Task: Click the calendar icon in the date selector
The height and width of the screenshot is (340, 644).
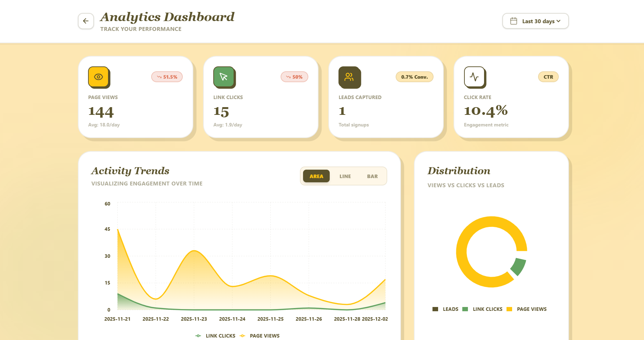Action: pyautogui.click(x=514, y=21)
